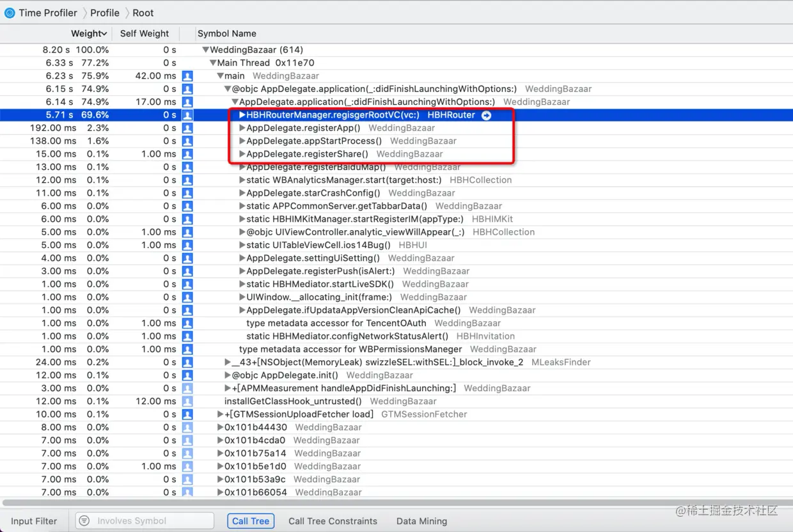793x532 pixels.
Task: Focus the Involves Symbol filter field
Action: coord(145,521)
